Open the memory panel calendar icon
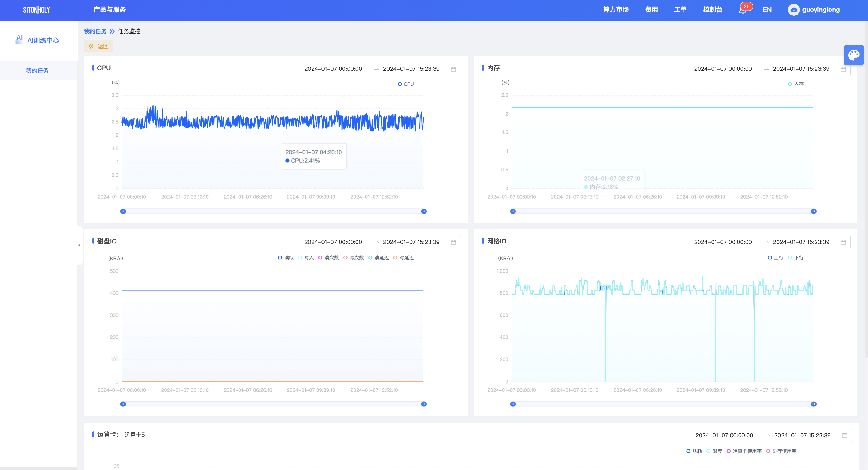 click(x=843, y=69)
